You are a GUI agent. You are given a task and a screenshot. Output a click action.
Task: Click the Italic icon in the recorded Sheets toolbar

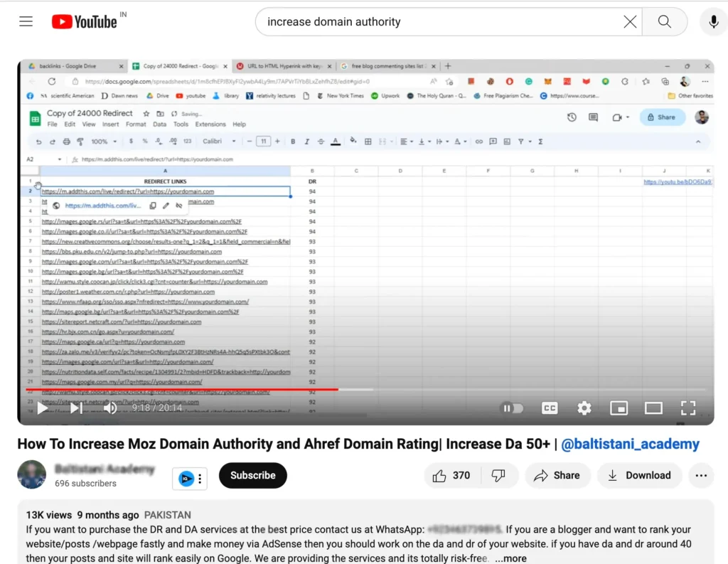(306, 142)
